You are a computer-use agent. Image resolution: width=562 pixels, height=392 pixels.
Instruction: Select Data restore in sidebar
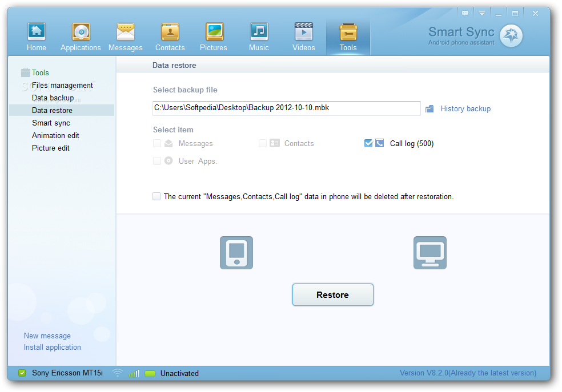[62, 110]
